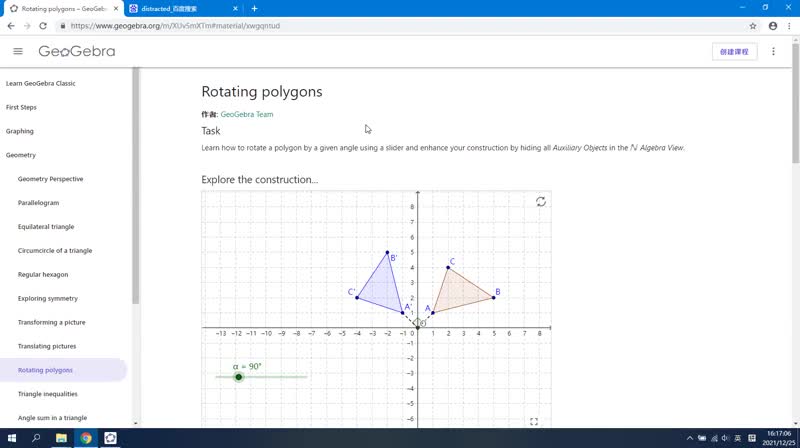Reload the current page

pyautogui.click(x=43, y=26)
